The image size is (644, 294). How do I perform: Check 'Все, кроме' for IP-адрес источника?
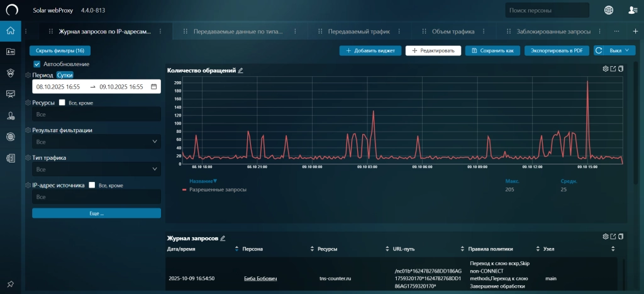(x=92, y=186)
